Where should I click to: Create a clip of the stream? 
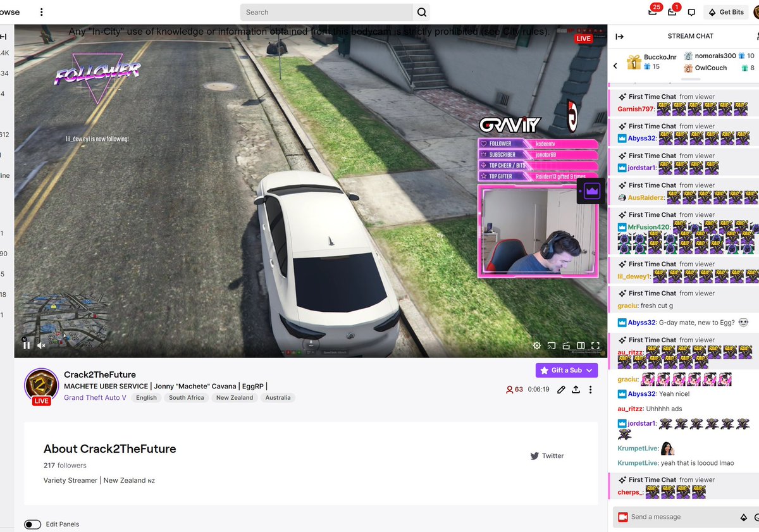point(566,345)
